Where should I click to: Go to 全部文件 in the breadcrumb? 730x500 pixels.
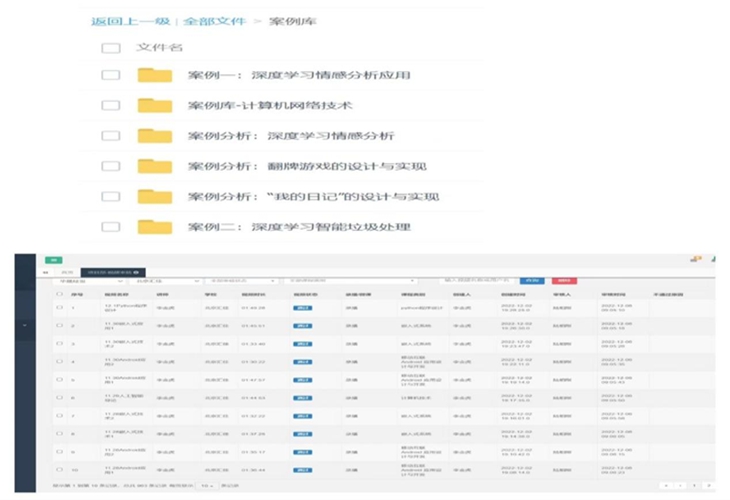point(215,19)
